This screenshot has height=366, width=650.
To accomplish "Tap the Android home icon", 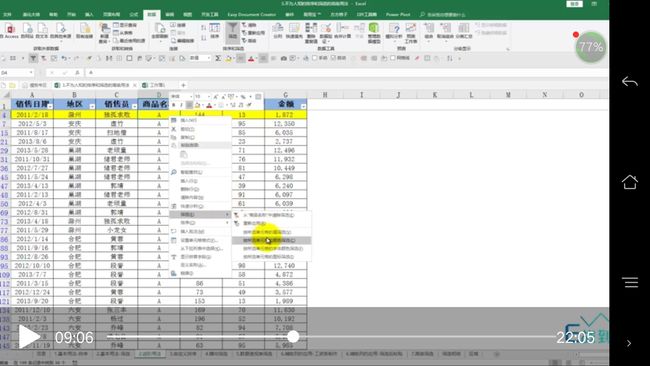I will point(630,182).
